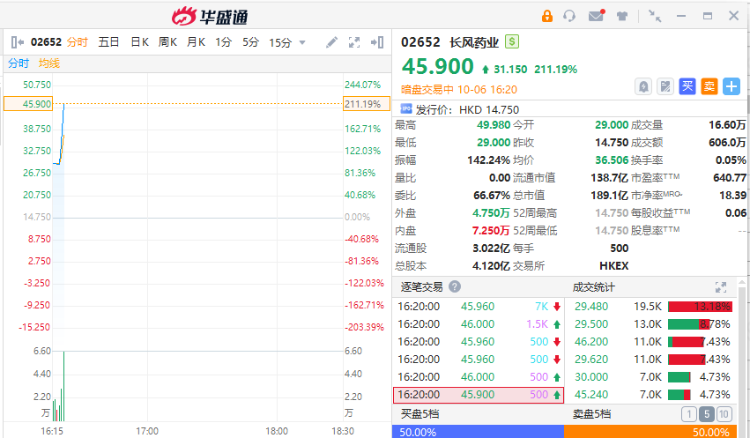This screenshot has height=438, width=750.
Task: Click the orange lock icon in title bar
Action: [x=547, y=16]
